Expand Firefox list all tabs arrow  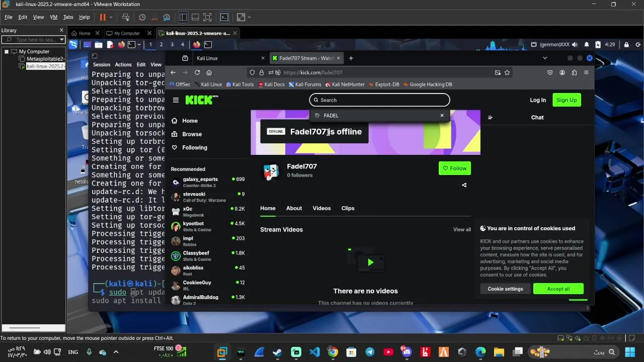point(545,58)
